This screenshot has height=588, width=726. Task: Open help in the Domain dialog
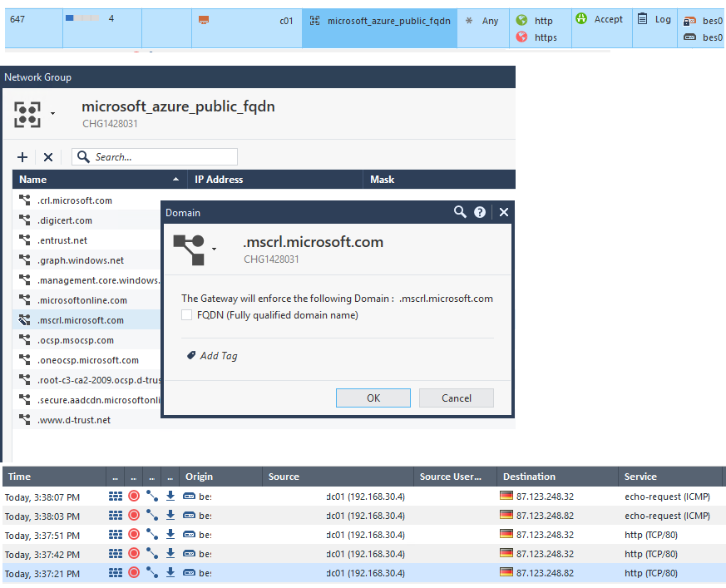click(x=480, y=212)
